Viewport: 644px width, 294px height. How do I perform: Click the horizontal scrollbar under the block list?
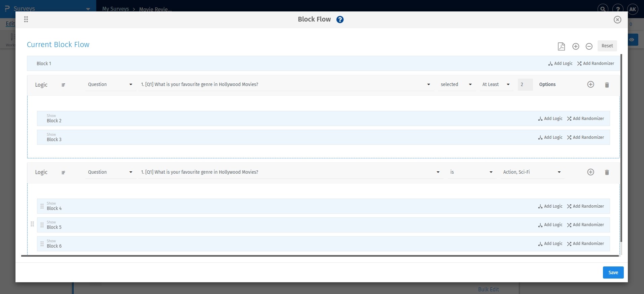tap(320, 256)
